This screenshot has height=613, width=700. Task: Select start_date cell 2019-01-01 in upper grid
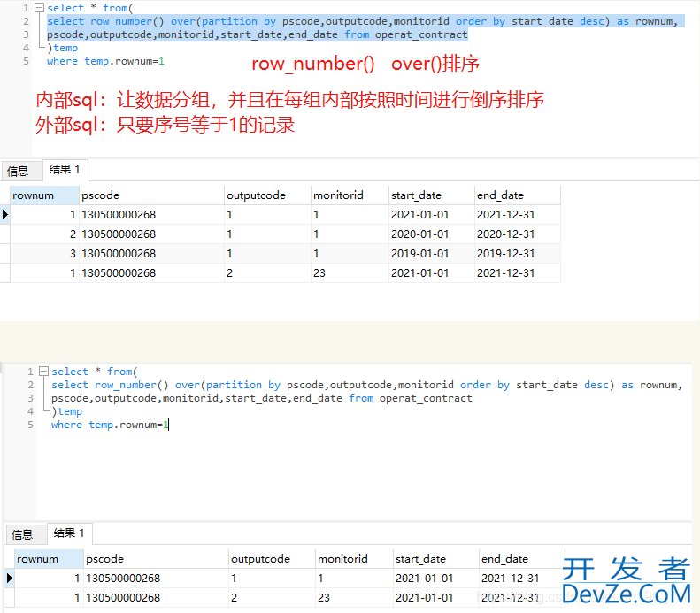tap(431, 253)
